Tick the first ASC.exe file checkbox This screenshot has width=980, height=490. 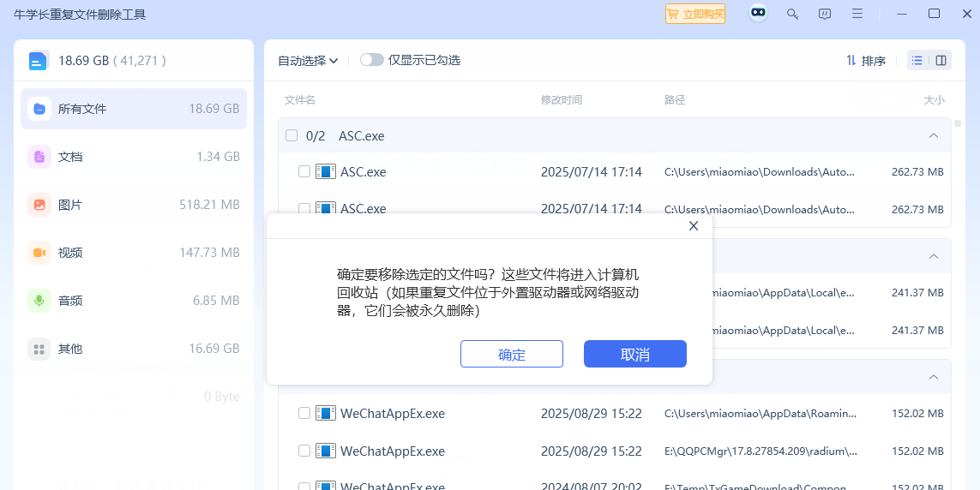tap(304, 172)
